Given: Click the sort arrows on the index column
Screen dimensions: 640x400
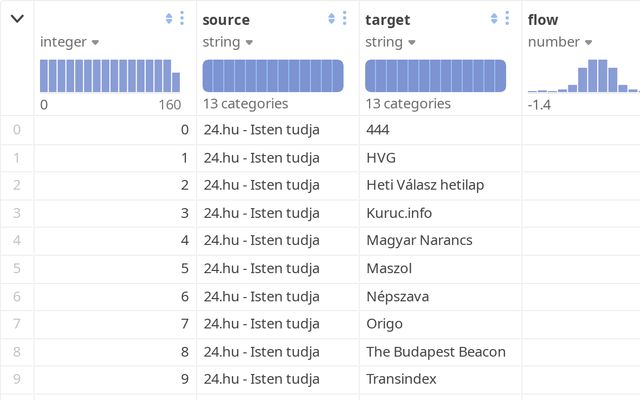Looking at the screenshot, I should point(168,18).
